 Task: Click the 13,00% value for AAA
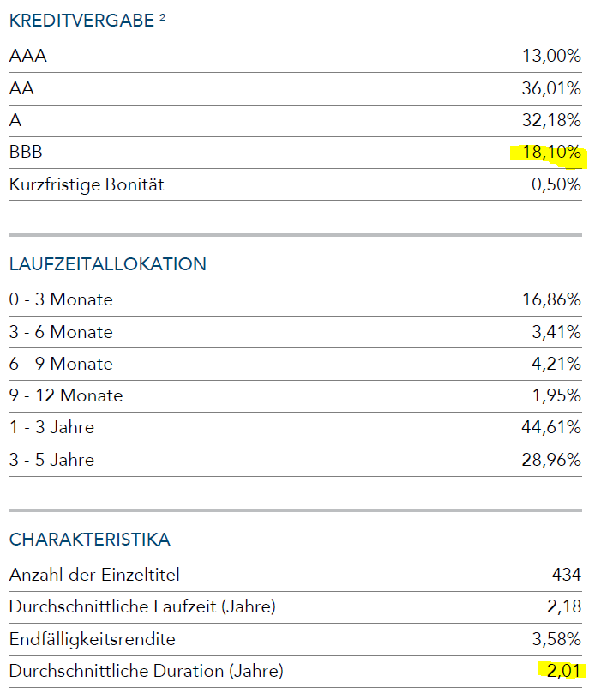(x=551, y=57)
